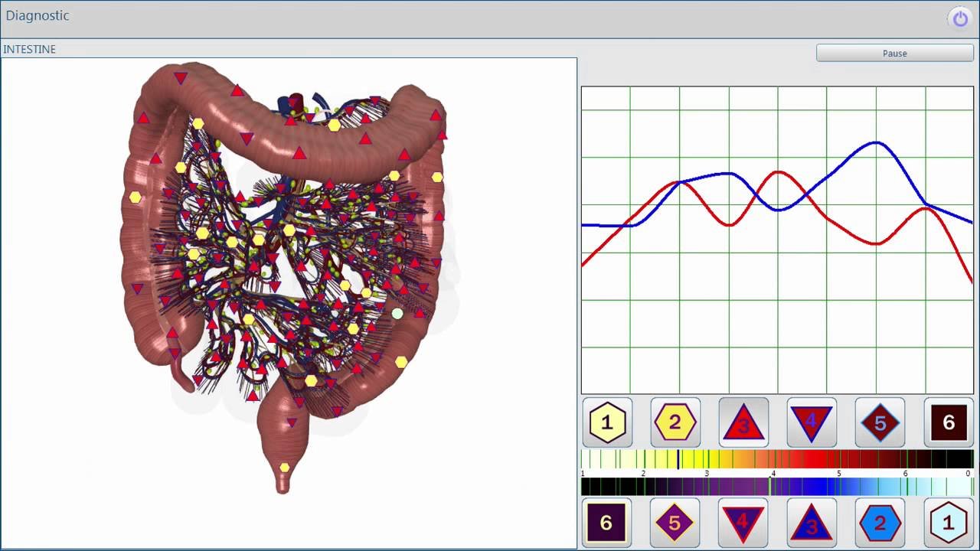Select the dark red diamond level 5 button
The image size is (980, 551).
coord(880,422)
